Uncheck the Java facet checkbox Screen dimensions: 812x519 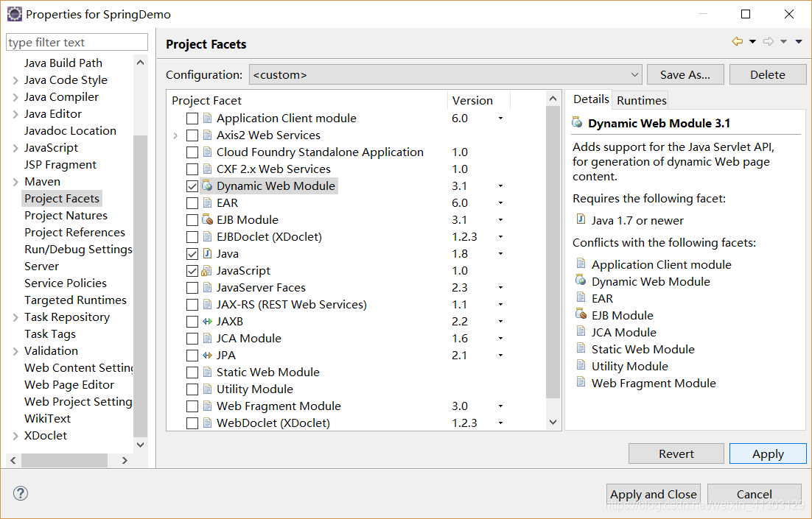tap(192, 254)
